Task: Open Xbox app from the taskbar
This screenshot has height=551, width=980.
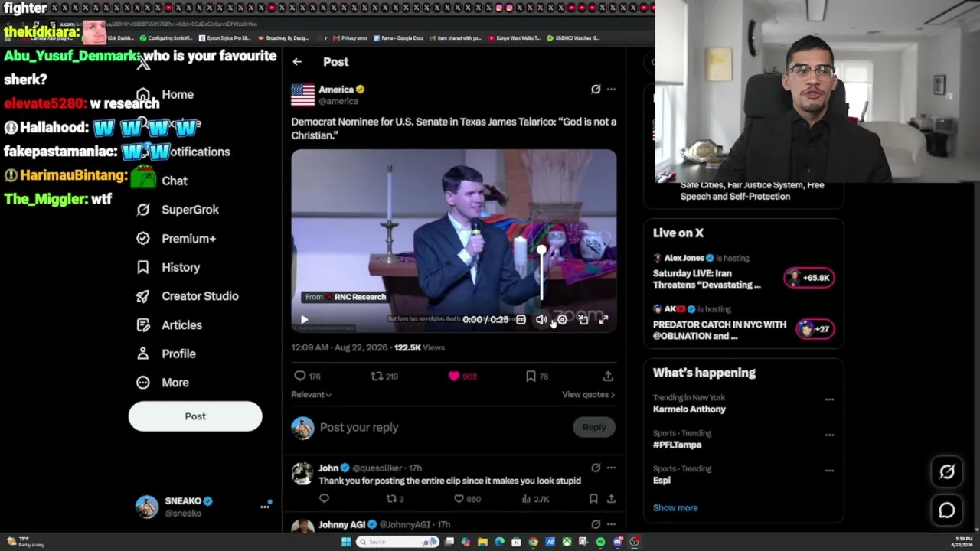Action: [567, 542]
